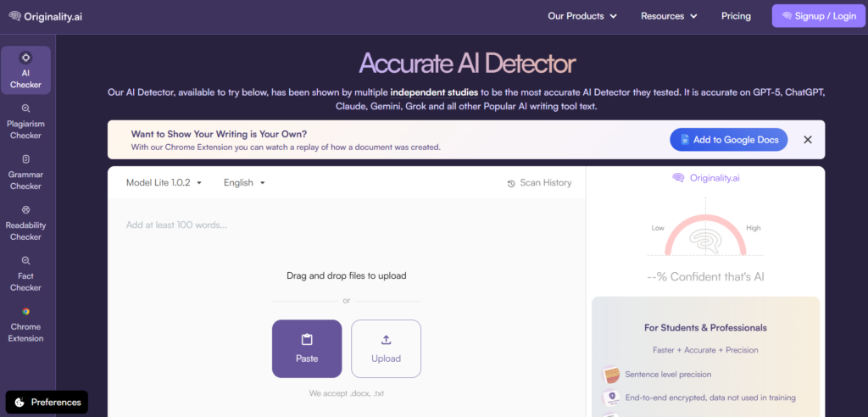The height and width of the screenshot is (417, 868).
Task: Click the Originality.ai logo in results panel
Action: pos(705,178)
